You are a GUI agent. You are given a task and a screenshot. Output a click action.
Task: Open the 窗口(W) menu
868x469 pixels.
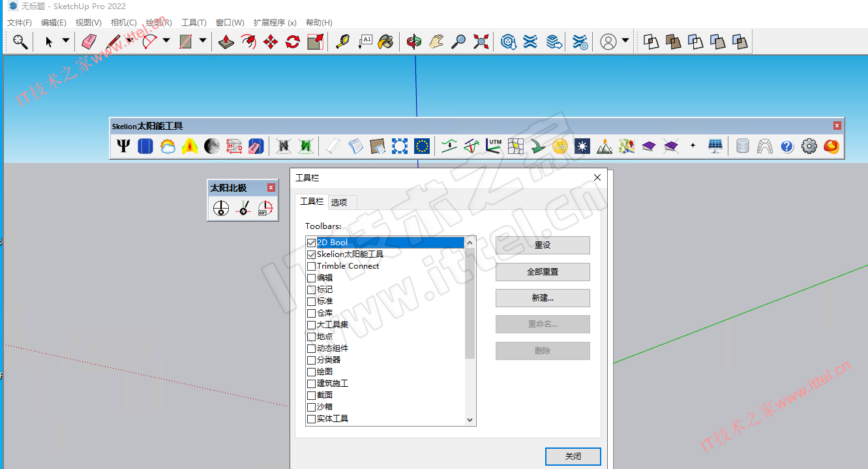click(x=230, y=22)
